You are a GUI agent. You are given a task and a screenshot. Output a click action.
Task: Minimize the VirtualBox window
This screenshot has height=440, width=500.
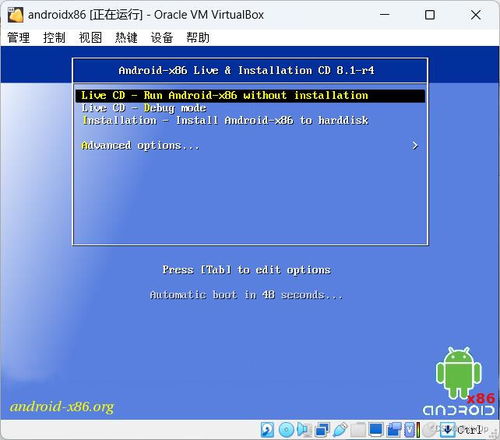pos(385,15)
